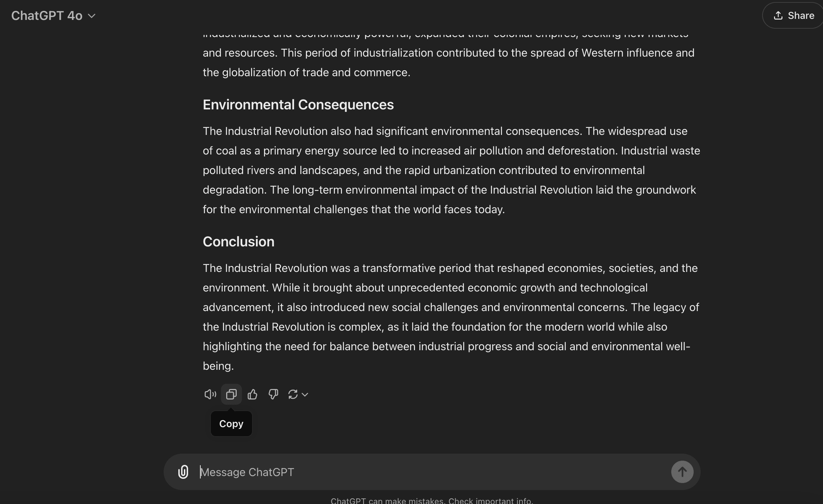Click the message send arrow icon

tap(682, 472)
